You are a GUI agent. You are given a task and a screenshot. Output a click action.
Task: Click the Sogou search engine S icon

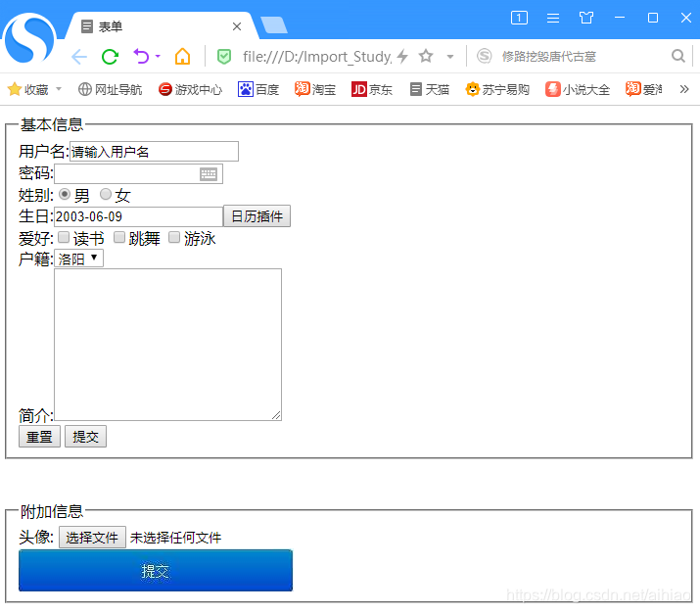485,56
